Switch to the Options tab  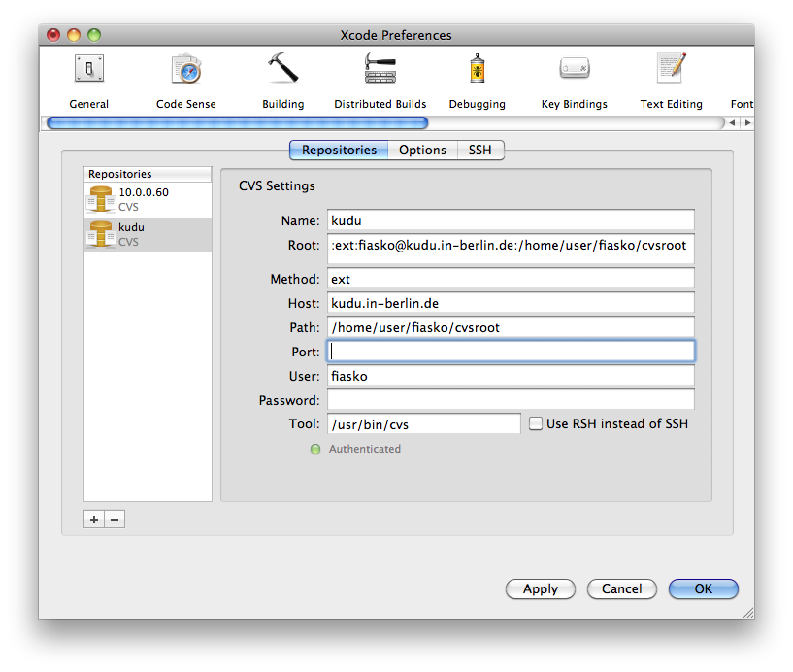click(x=422, y=150)
